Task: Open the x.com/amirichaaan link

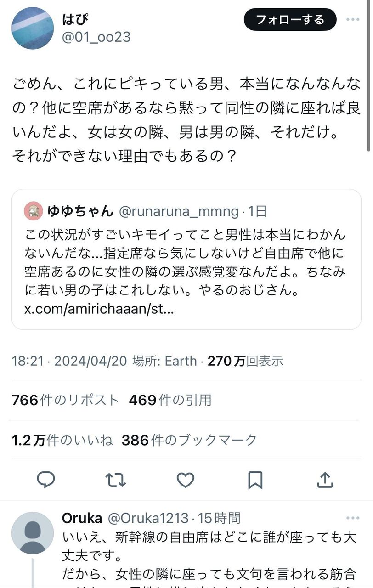Action: point(99,309)
